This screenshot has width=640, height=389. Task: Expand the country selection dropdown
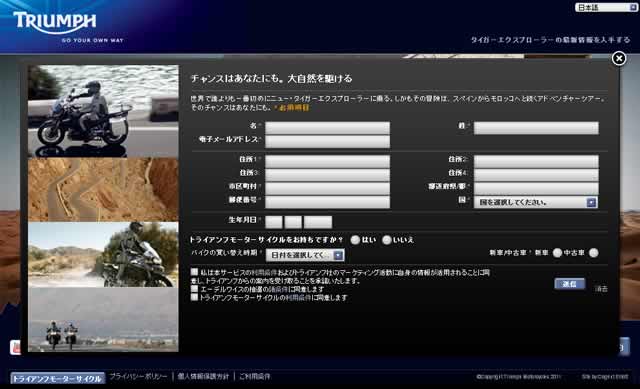pyautogui.click(x=536, y=202)
